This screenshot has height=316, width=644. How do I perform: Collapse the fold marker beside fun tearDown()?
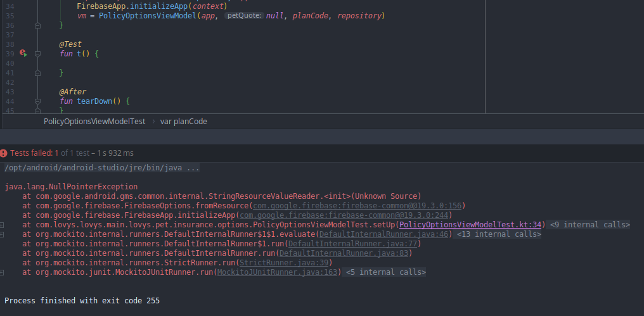pyautogui.click(x=37, y=101)
